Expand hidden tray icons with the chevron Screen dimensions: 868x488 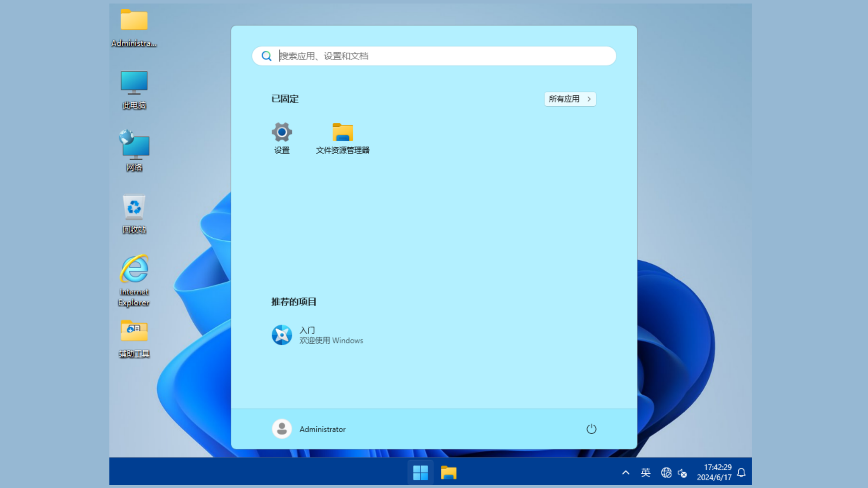(625, 472)
